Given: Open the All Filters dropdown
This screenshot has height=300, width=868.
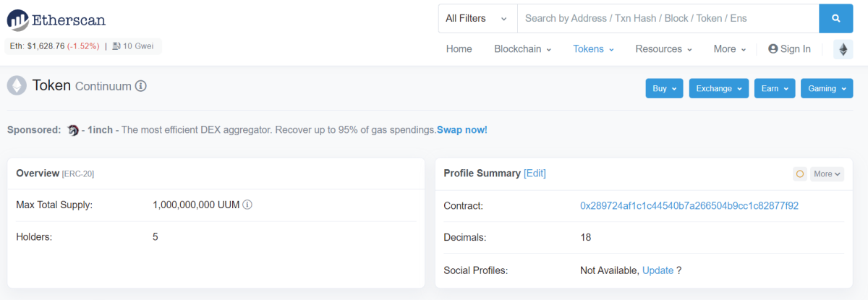Looking at the screenshot, I should (x=477, y=18).
